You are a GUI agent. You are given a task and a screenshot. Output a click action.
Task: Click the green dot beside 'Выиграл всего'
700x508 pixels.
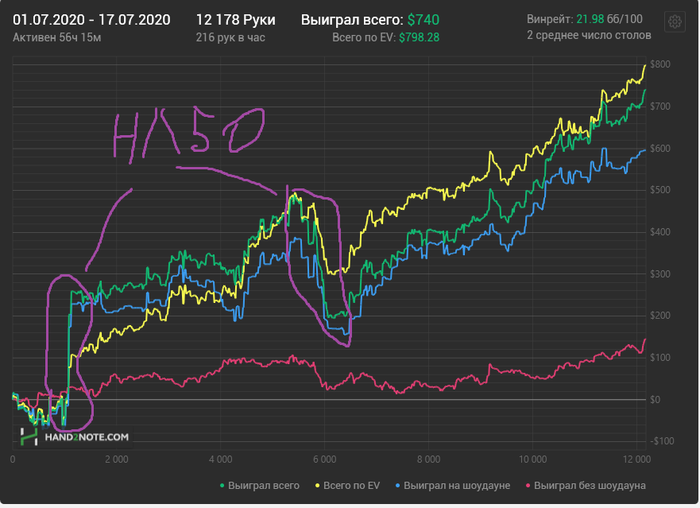(222, 486)
